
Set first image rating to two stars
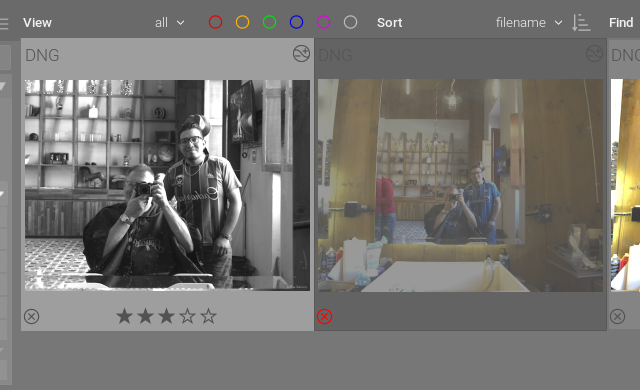click(145, 316)
